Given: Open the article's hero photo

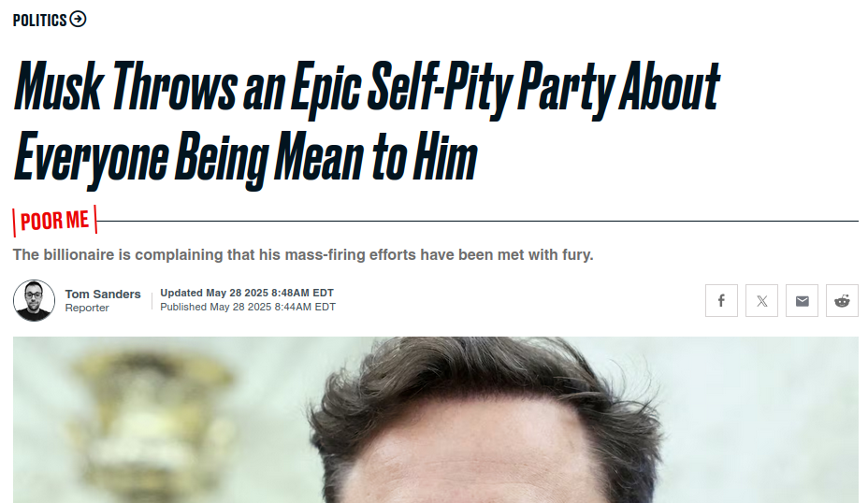Looking at the screenshot, I should tap(436, 420).
